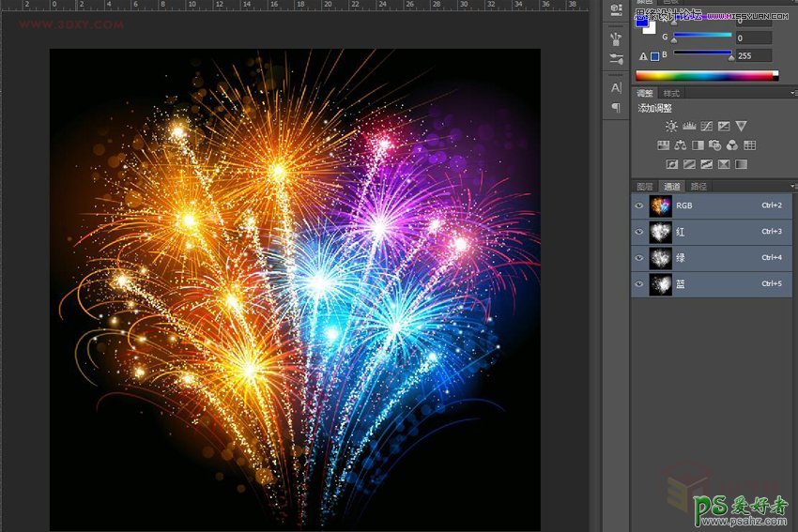The height and width of the screenshot is (532, 798).
Task: Select the 绿 channel row
Action: coord(712,258)
